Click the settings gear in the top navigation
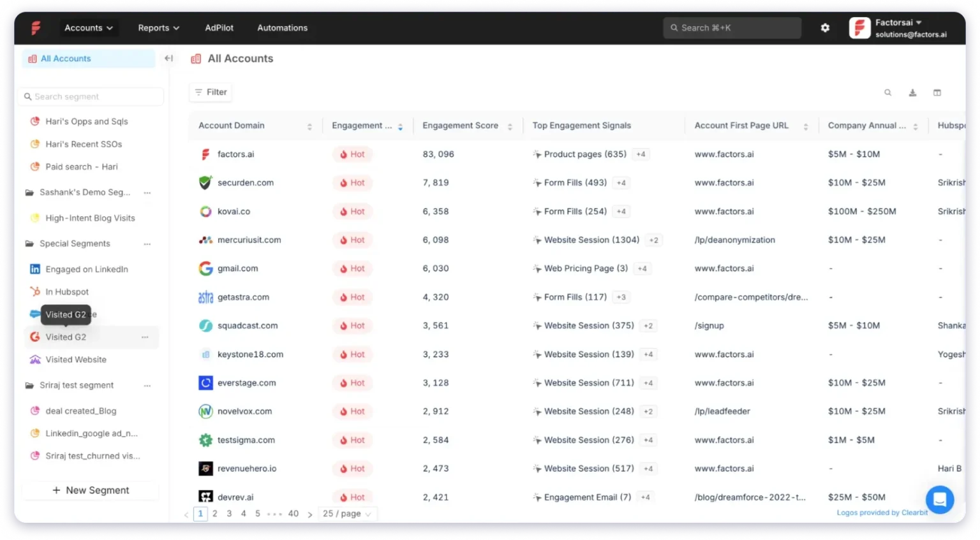980x540 pixels. [x=825, y=27]
